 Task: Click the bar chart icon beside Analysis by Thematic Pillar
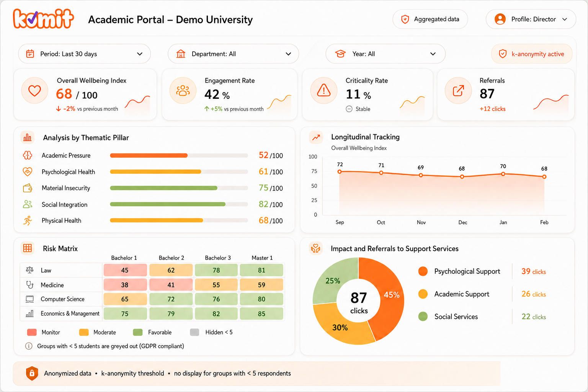(28, 137)
